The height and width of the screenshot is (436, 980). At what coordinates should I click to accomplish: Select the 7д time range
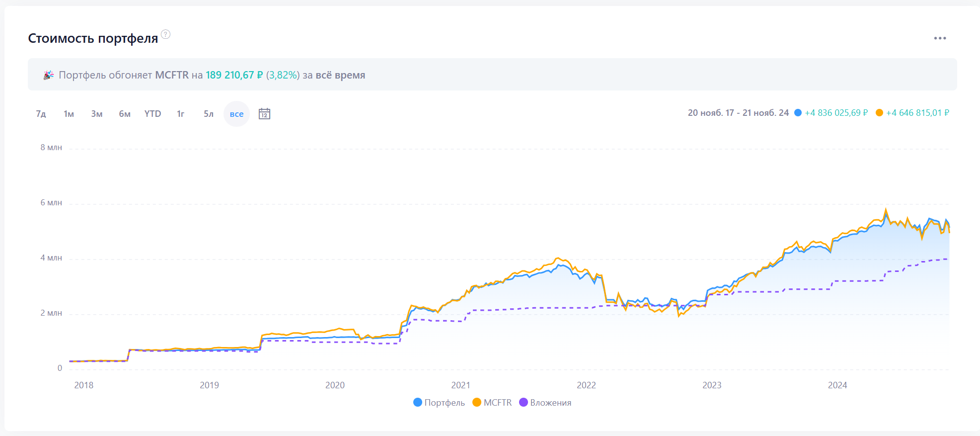(x=41, y=114)
